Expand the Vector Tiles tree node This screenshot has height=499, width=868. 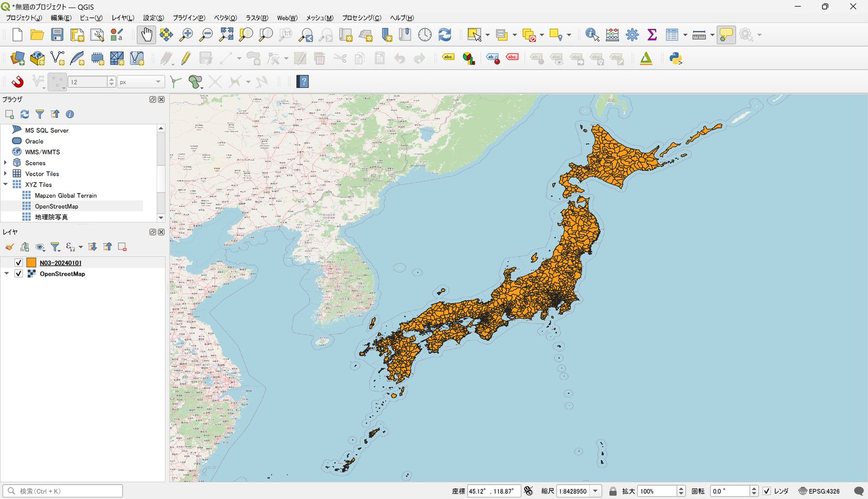[x=6, y=174]
